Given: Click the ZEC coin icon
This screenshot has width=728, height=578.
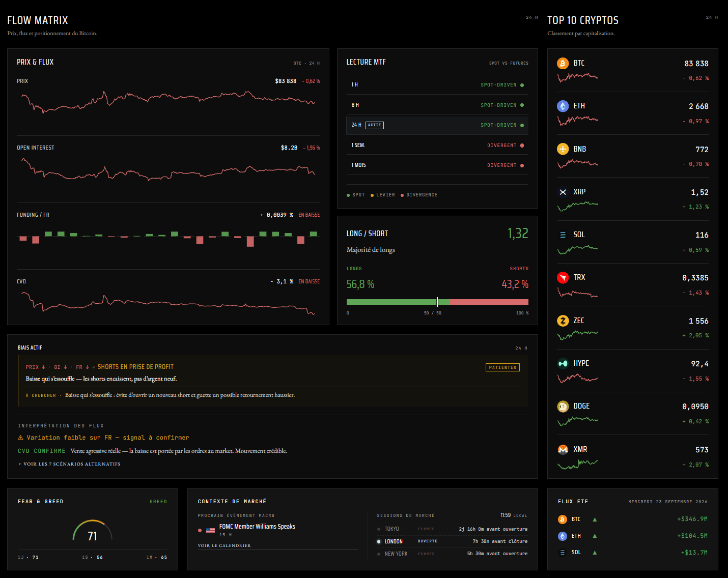Looking at the screenshot, I should pyautogui.click(x=563, y=321).
